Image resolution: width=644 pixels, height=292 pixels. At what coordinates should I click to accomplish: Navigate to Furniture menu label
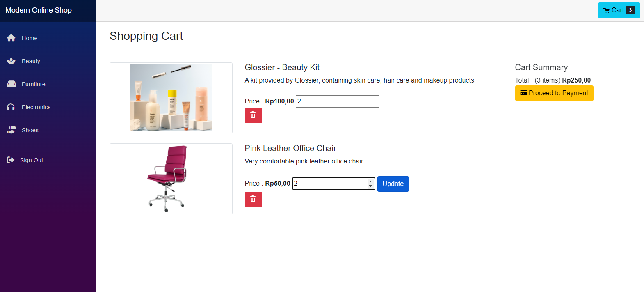pyautogui.click(x=34, y=84)
